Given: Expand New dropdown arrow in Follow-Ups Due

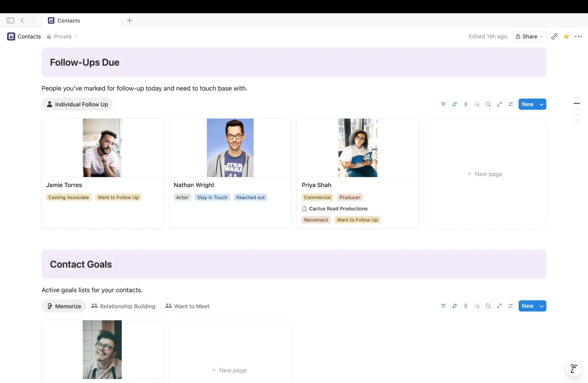Looking at the screenshot, I should tap(542, 104).
